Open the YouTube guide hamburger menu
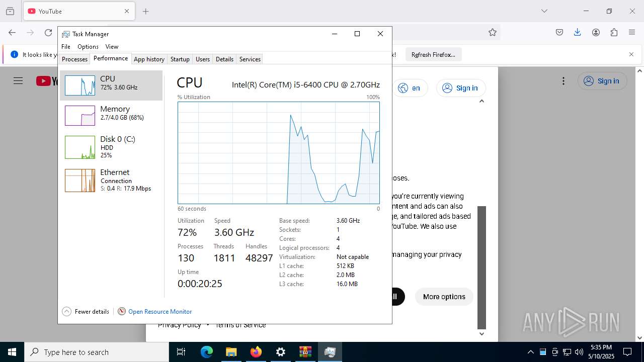The height and width of the screenshot is (362, 644). 18,81
